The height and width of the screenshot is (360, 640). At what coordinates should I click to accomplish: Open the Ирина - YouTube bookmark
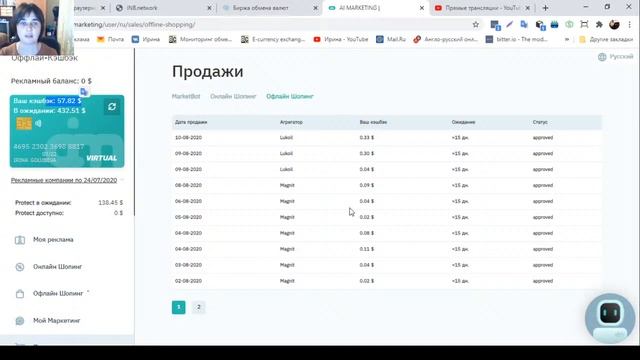pos(341,39)
